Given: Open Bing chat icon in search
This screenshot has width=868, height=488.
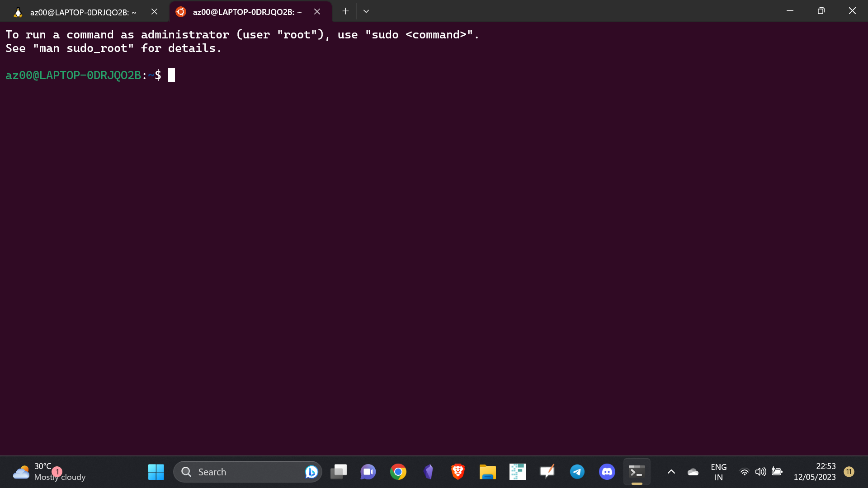Looking at the screenshot, I should (311, 472).
